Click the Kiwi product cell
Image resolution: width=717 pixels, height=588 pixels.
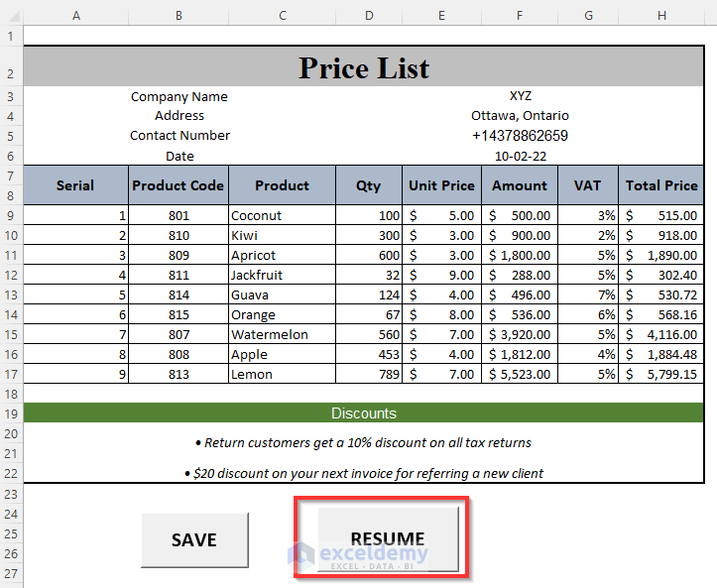pyautogui.click(x=282, y=235)
